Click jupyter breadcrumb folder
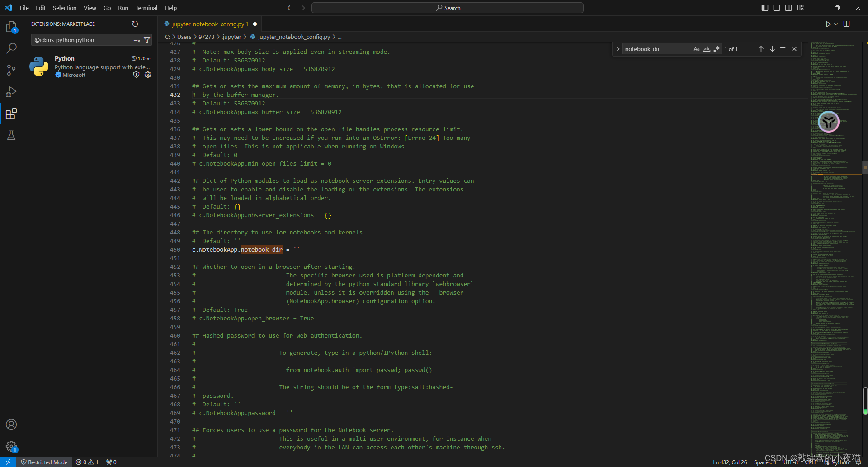The width and height of the screenshot is (868, 467). point(231,37)
